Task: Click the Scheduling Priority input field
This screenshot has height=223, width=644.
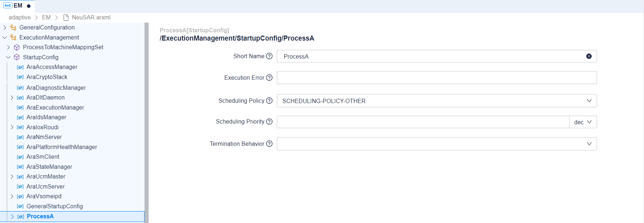Action: point(423,122)
